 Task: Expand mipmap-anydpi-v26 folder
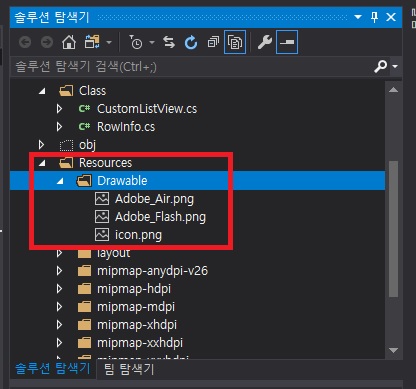[59, 271]
